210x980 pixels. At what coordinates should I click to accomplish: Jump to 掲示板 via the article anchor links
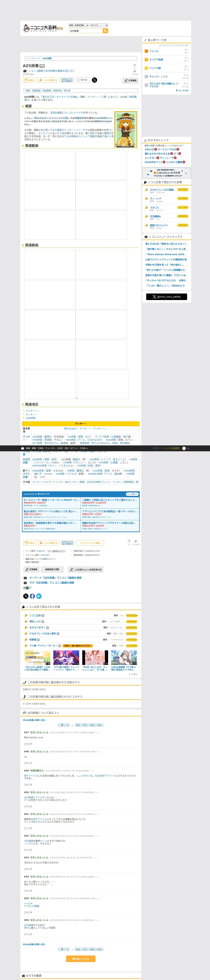(67, 90)
